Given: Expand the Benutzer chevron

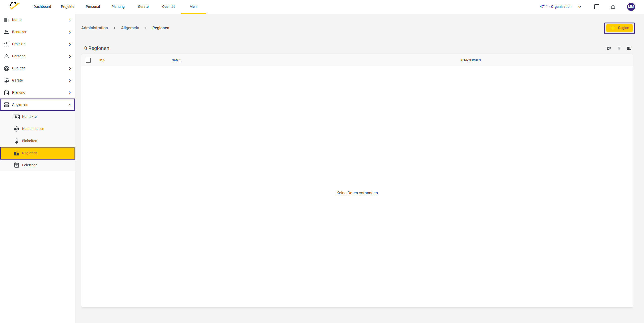Looking at the screenshot, I should (x=70, y=32).
